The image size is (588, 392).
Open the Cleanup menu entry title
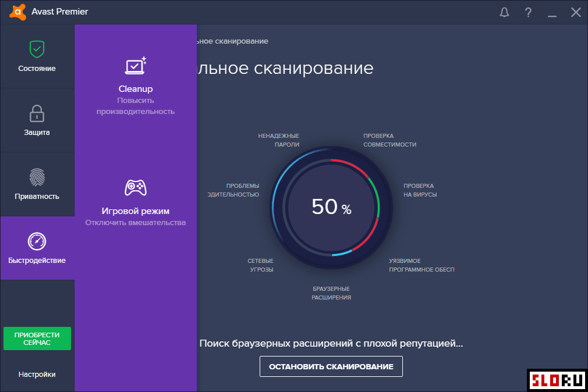pos(136,89)
